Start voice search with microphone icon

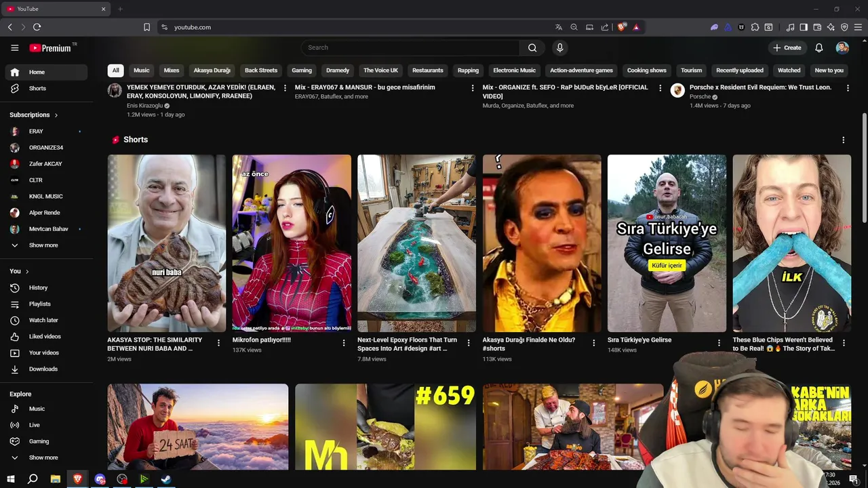coord(559,47)
